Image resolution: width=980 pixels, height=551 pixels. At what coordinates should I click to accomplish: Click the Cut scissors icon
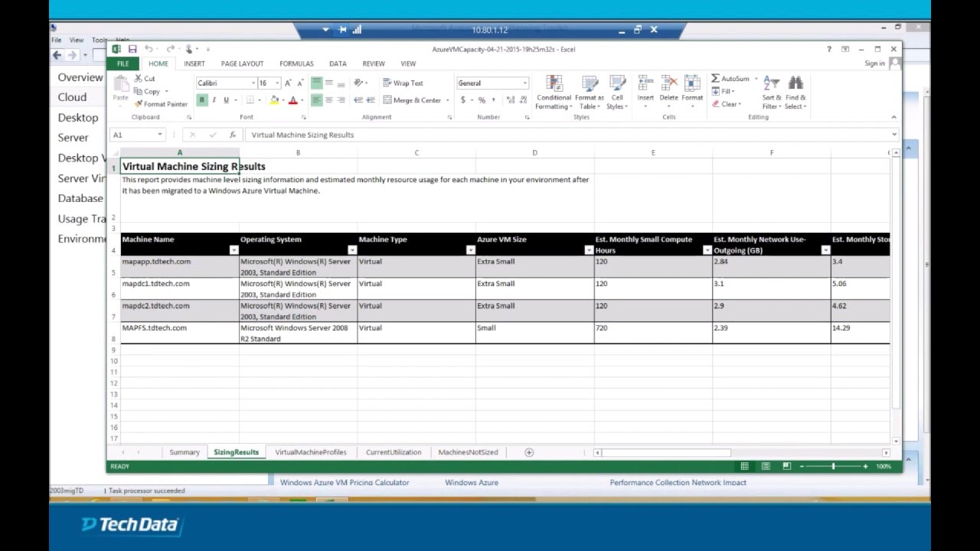coord(139,79)
